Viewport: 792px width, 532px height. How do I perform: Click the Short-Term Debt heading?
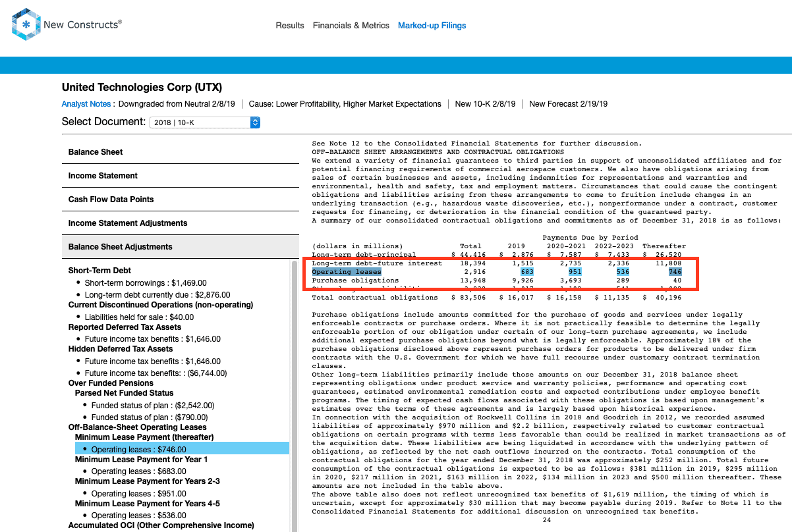[99, 271]
